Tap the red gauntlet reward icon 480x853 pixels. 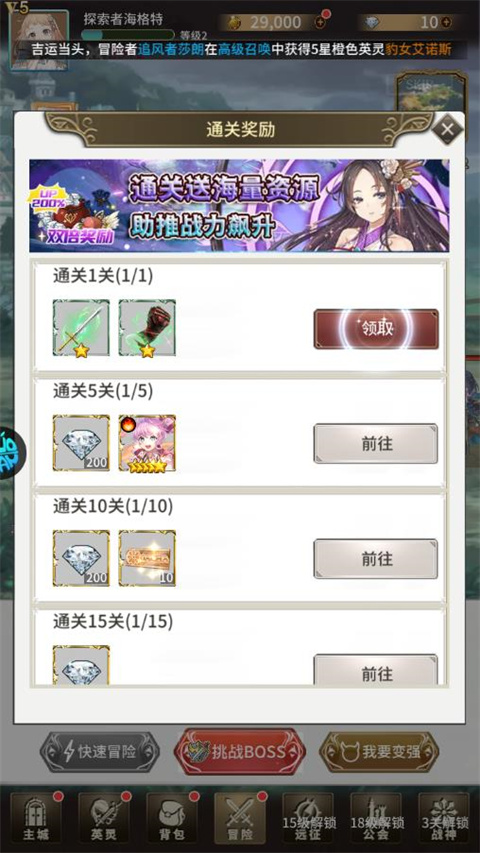(147, 328)
